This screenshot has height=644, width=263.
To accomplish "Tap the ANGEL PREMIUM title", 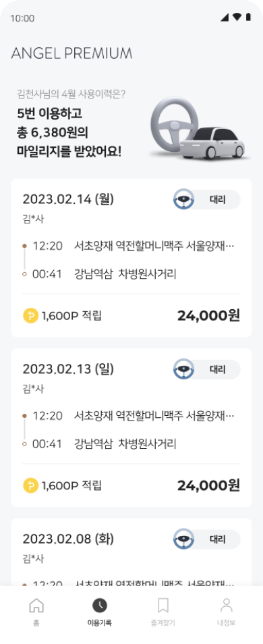I will point(71,53).
